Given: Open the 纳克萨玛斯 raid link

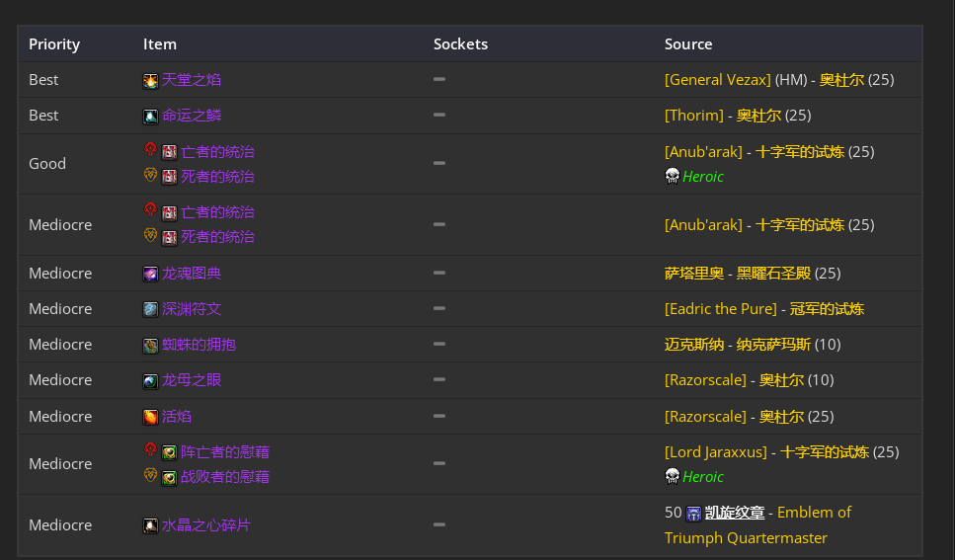Looking at the screenshot, I should [x=773, y=345].
